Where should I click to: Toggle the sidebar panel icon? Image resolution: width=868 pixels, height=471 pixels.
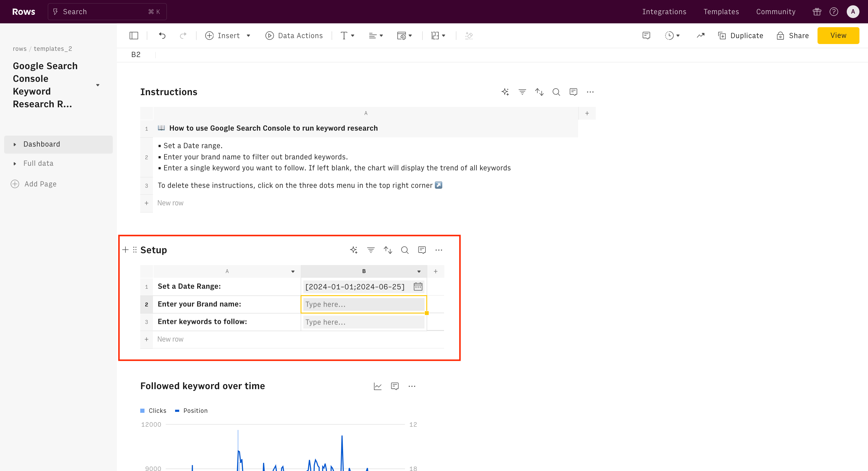(134, 36)
